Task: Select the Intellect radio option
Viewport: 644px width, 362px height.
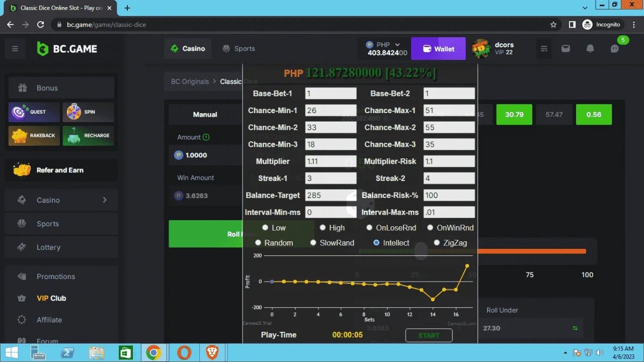Action: click(x=376, y=243)
